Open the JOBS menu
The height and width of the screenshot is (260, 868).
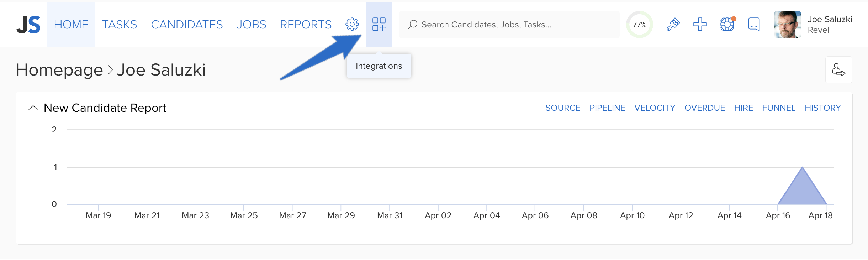click(251, 25)
